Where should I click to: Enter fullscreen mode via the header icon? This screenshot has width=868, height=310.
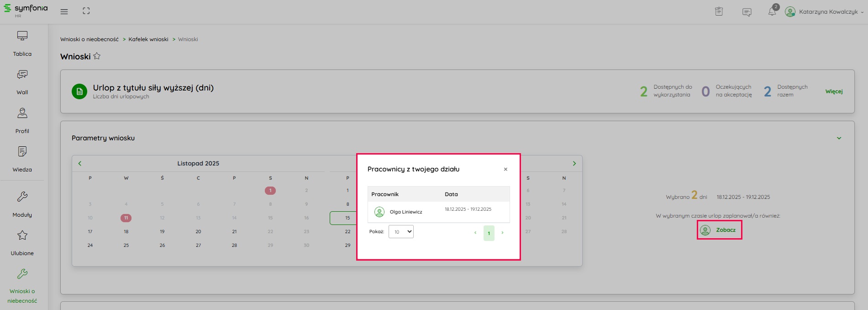click(x=86, y=11)
